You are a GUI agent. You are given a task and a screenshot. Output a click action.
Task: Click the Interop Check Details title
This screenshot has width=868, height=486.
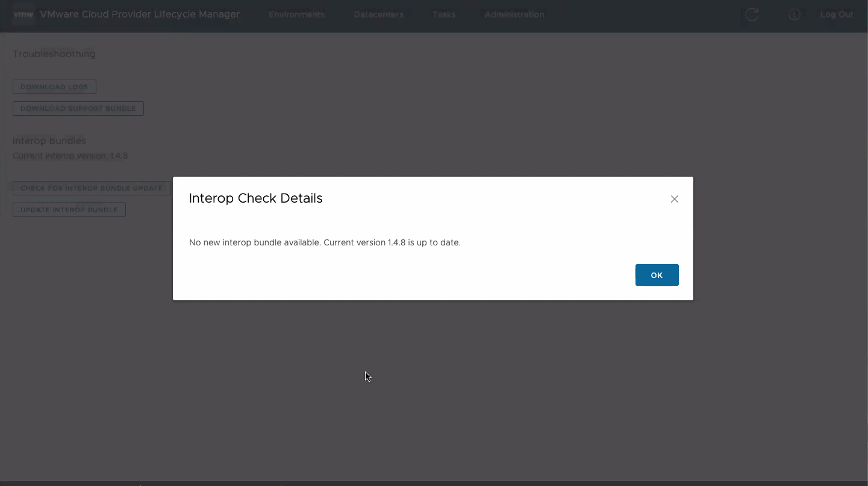click(x=256, y=198)
